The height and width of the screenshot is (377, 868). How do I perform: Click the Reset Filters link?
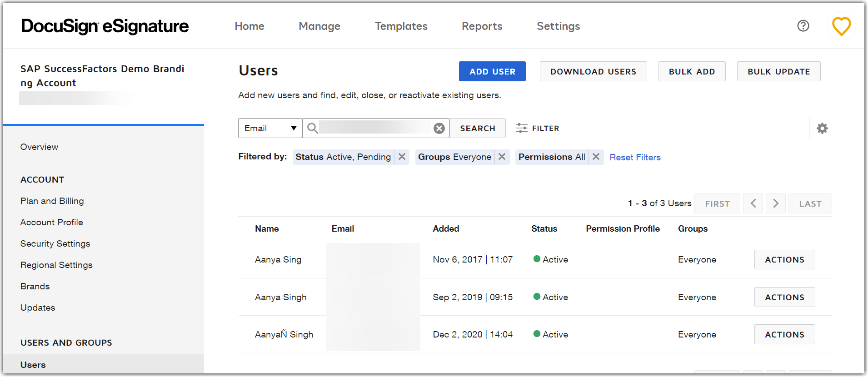tap(635, 157)
